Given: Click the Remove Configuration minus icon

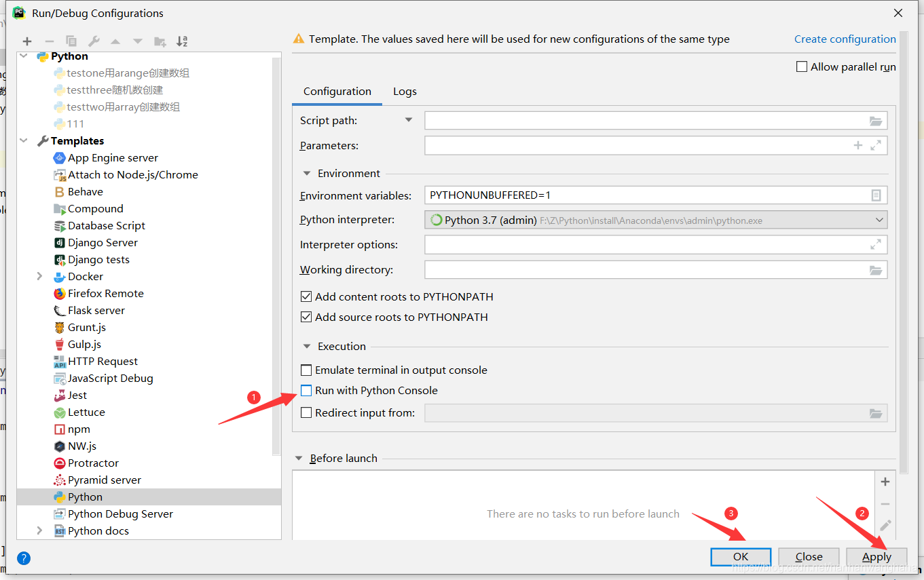Looking at the screenshot, I should pyautogui.click(x=49, y=41).
